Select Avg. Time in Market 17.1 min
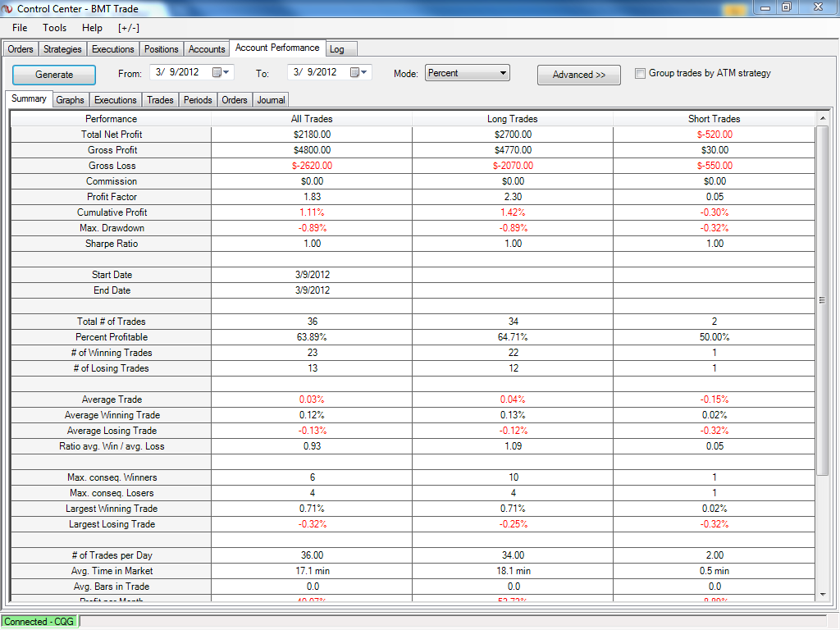Viewport: 840px width, 630px height. (x=313, y=571)
